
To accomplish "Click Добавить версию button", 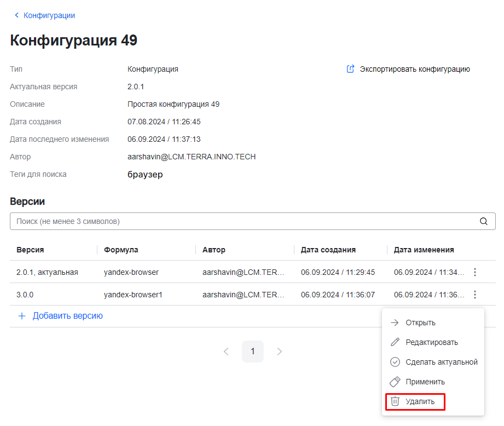I will pos(67,316).
